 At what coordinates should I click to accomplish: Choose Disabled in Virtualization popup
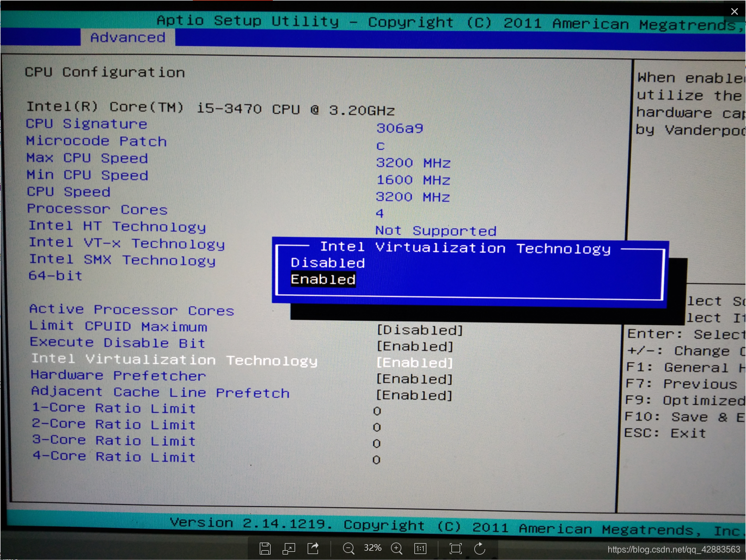[x=328, y=263]
